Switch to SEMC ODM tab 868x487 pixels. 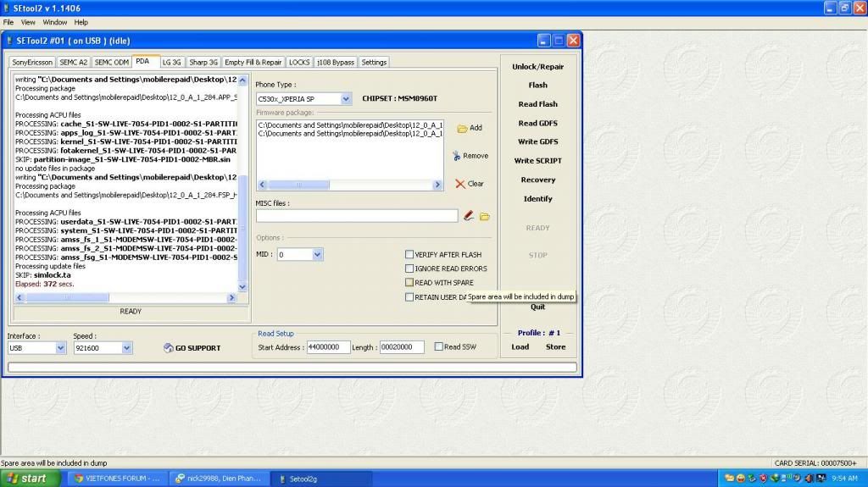click(111, 63)
